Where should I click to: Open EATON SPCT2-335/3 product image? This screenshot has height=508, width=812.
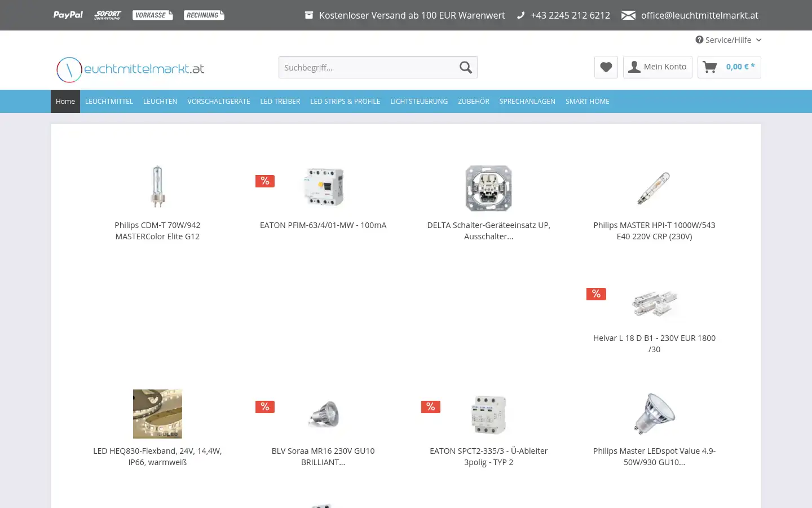coord(489,414)
